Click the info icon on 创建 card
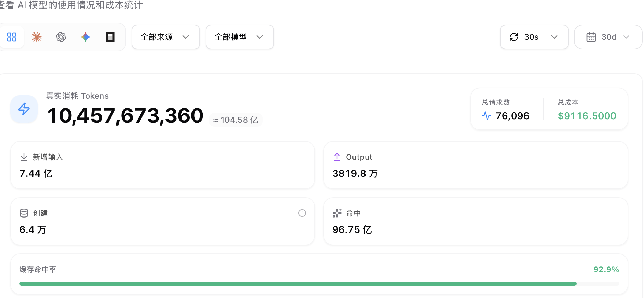The image size is (644, 298). tap(302, 213)
